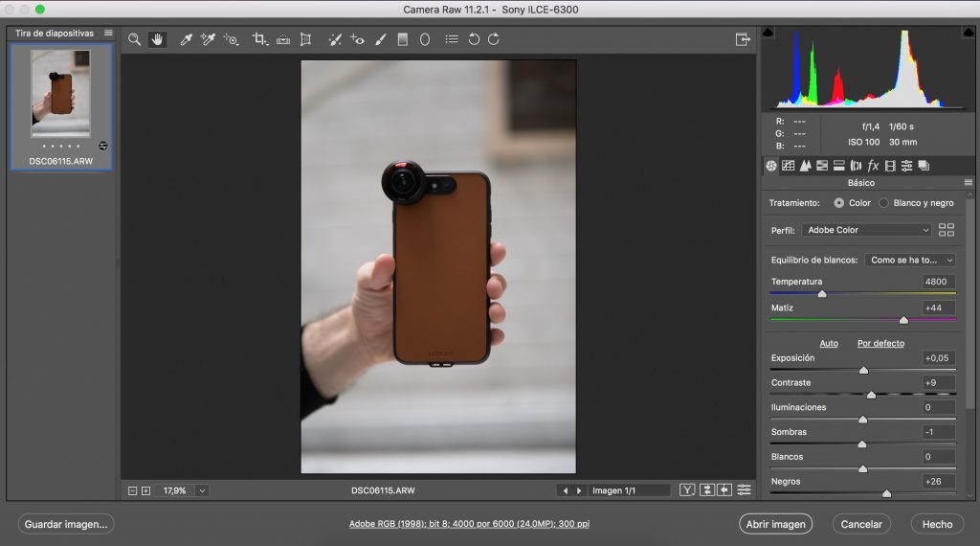Select the Graduated Filter tool

click(x=402, y=39)
